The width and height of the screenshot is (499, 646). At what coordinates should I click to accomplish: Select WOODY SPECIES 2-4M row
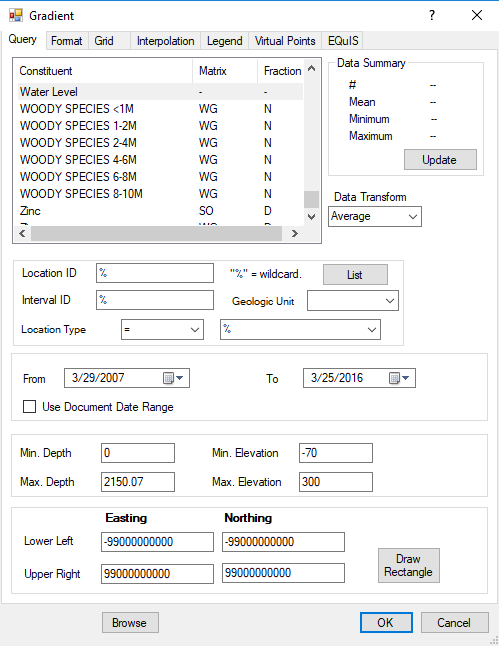[x=161, y=143]
